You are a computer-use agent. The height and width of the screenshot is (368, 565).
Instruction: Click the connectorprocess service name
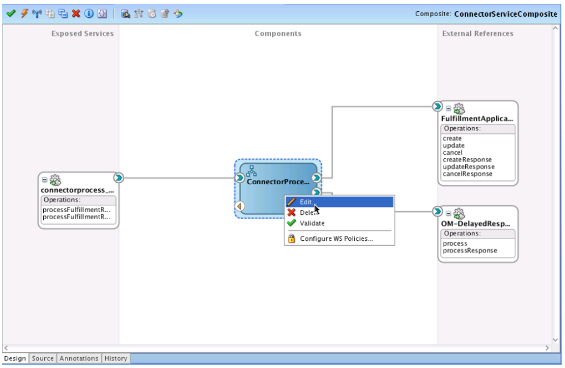(x=77, y=190)
